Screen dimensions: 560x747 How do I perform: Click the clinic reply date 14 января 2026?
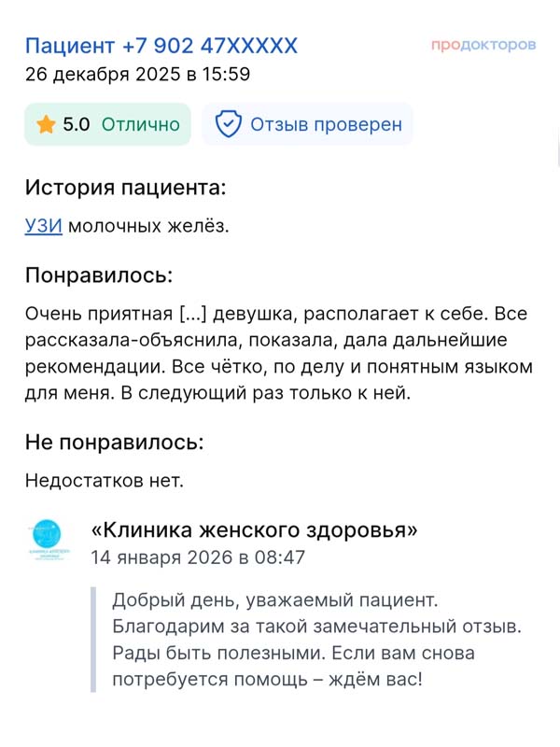tap(198, 558)
